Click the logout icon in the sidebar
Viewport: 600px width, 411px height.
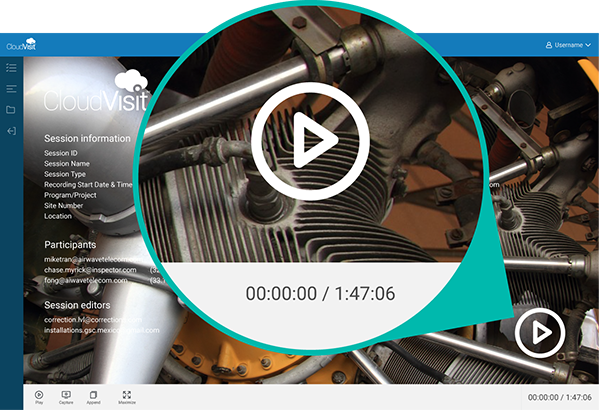11,131
